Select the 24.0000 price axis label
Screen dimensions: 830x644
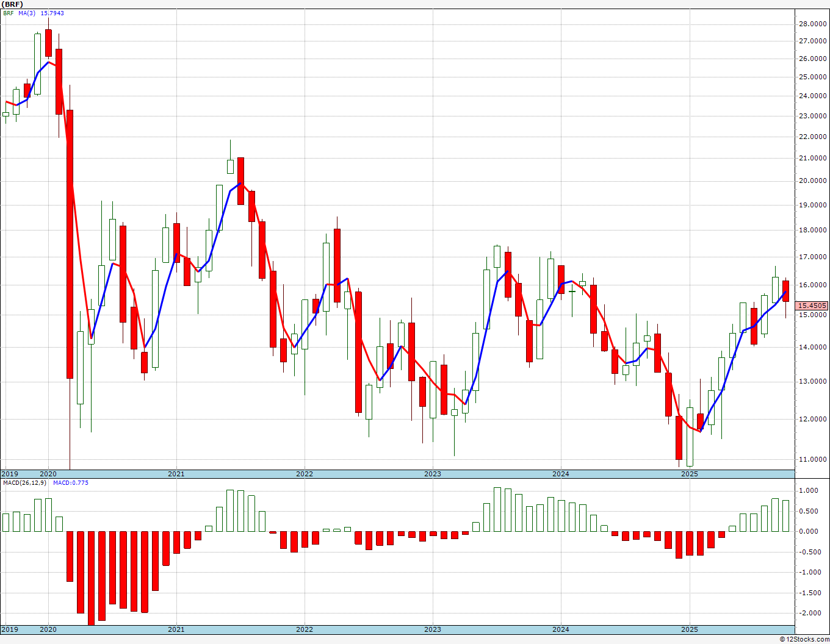813,96
